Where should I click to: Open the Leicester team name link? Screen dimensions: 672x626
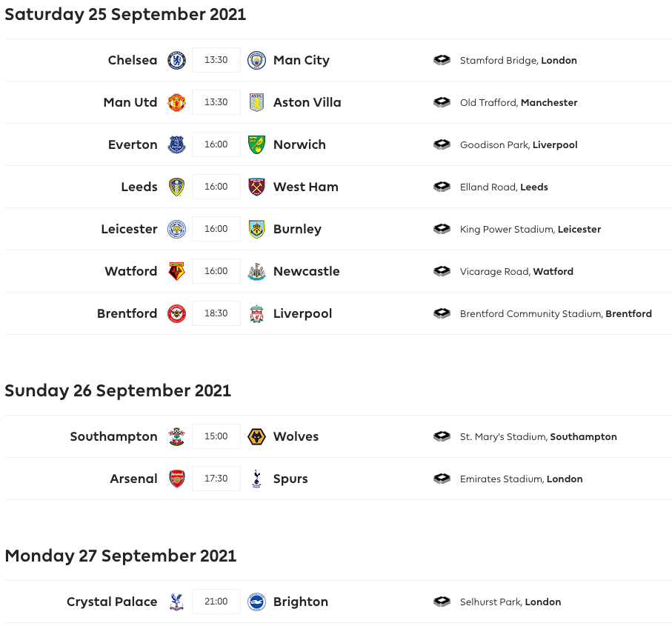pos(129,229)
